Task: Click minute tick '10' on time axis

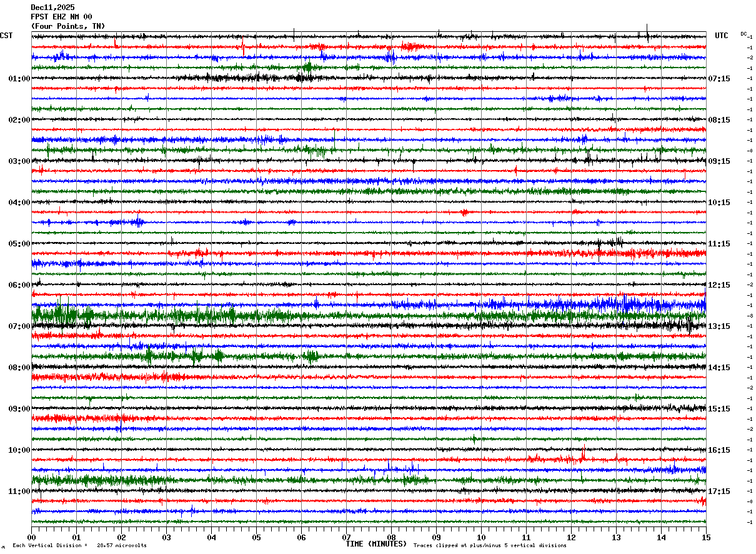Action: (x=481, y=537)
